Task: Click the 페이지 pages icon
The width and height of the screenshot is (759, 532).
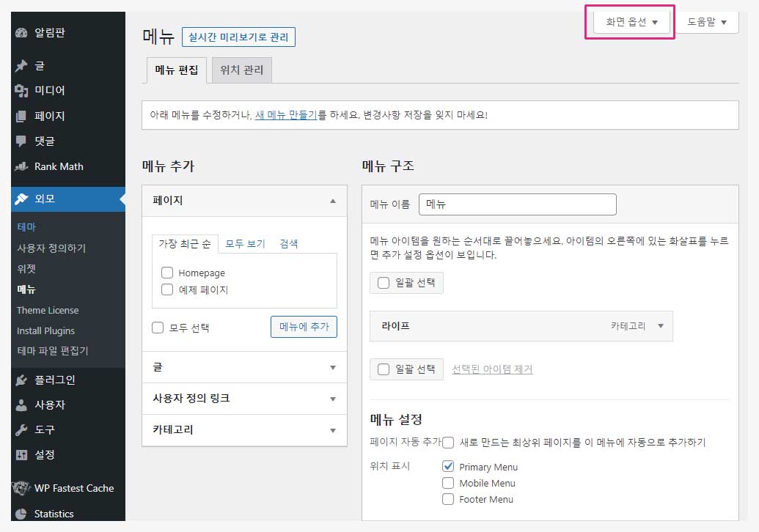Action: (x=21, y=116)
